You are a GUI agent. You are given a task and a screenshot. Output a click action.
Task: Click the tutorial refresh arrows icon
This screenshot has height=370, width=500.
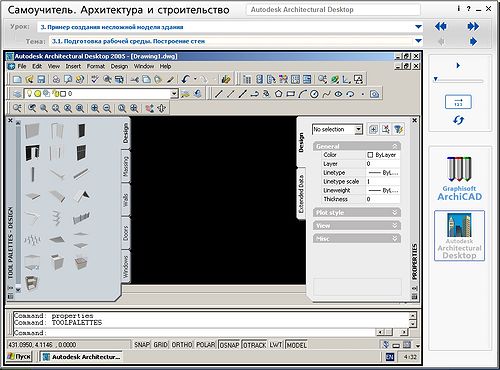click(x=458, y=120)
